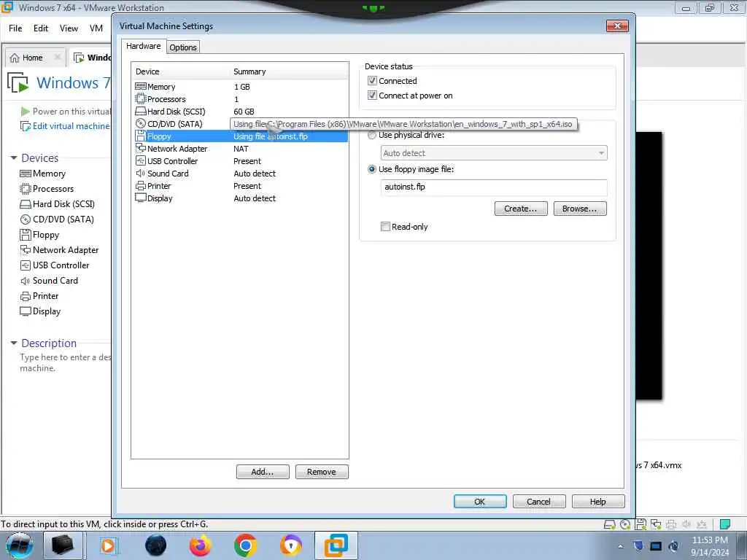Viewport: 747px width, 560px height.
Task: Click green message log icon in status bar
Action: point(725,524)
